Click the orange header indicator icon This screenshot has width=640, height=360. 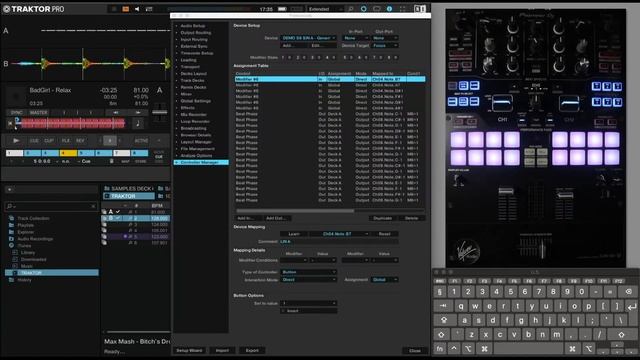point(126,9)
